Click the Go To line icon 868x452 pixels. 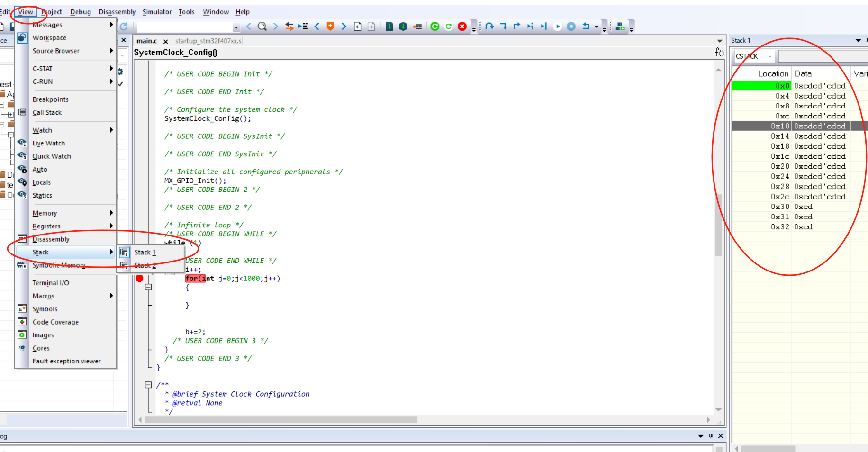click(303, 27)
